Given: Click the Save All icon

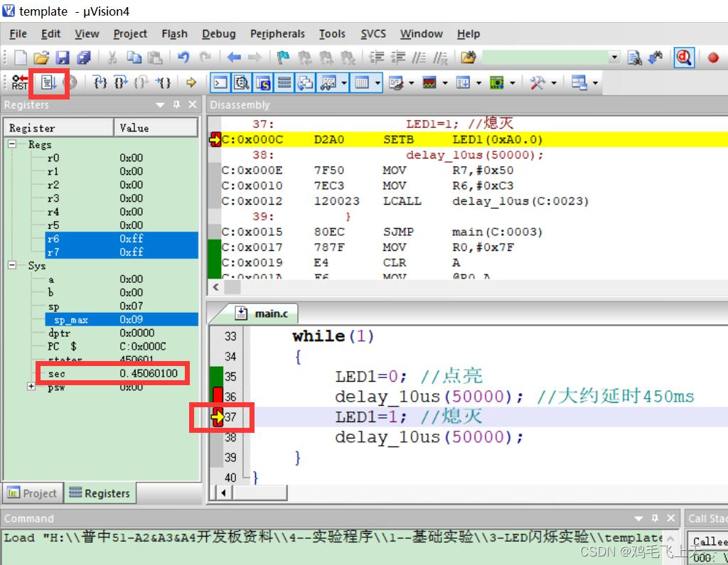Looking at the screenshot, I should [84, 58].
